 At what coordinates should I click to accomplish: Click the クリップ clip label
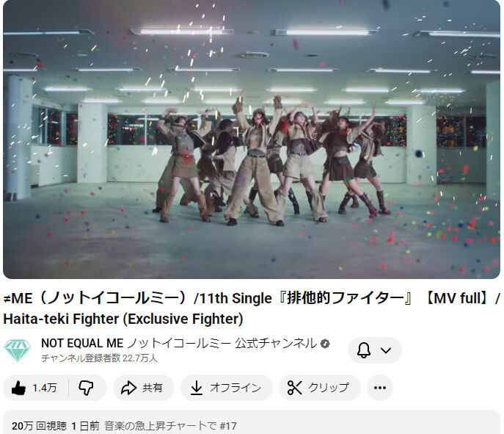[329, 388]
